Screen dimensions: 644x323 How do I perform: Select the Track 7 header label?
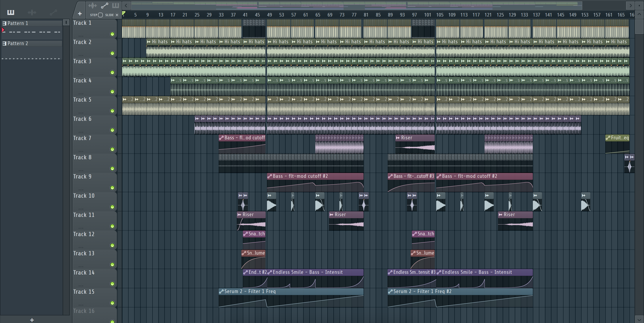pos(82,138)
